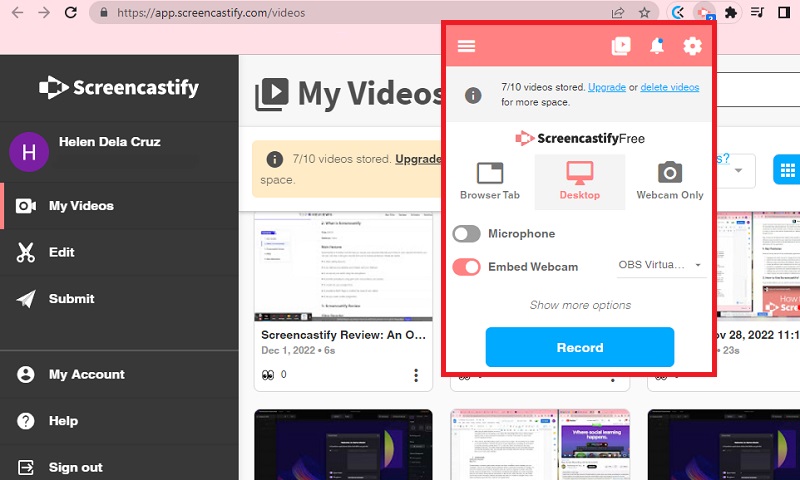
Task: Open the video library icon in popup header
Action: click(621, 46)
